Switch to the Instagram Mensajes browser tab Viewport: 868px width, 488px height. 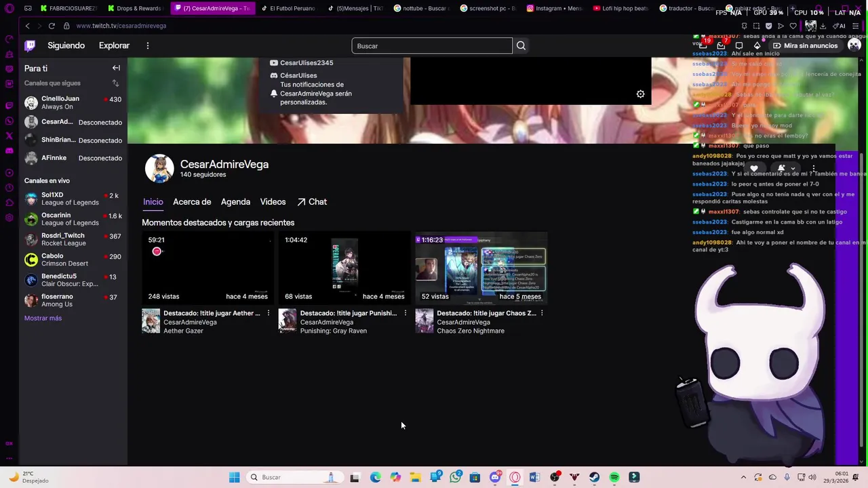554,8
